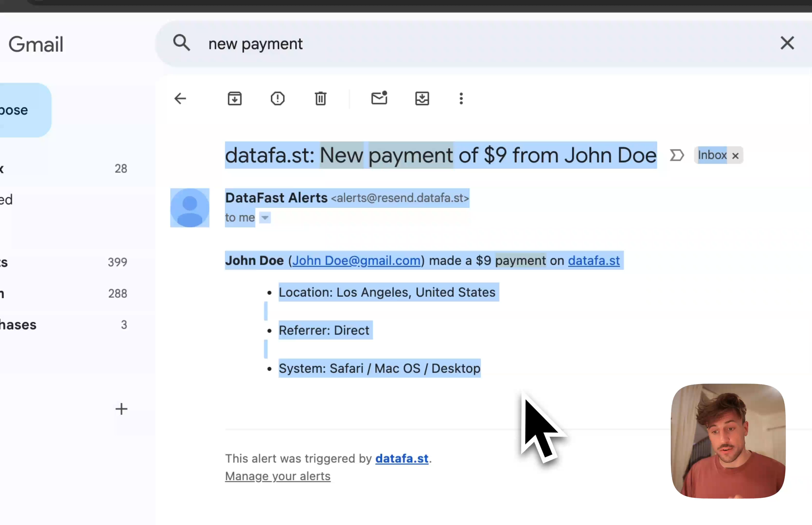
Task: Click the back arrow to return to results
Action: click(180, 99)
